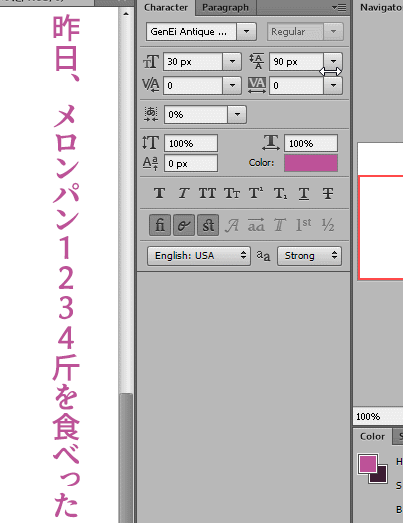
Task: Edit the horizontal scale 100% field
Action: coord(311,143)
